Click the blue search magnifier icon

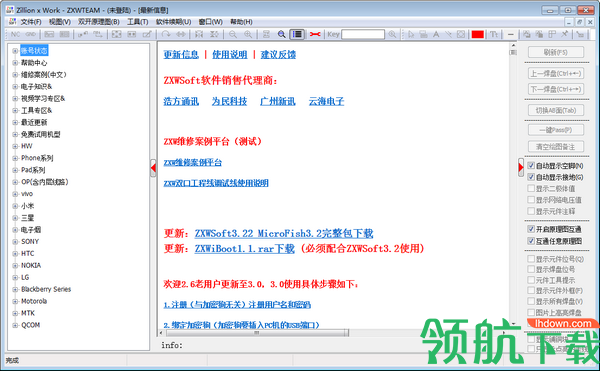[282, 34]
